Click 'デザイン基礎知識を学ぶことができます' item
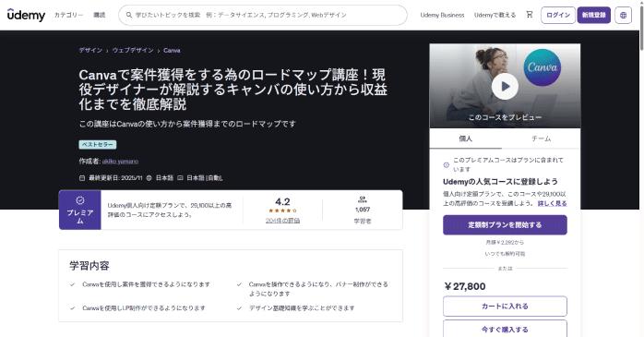This screenshot has height=337, width=644. tap(302, 307)
